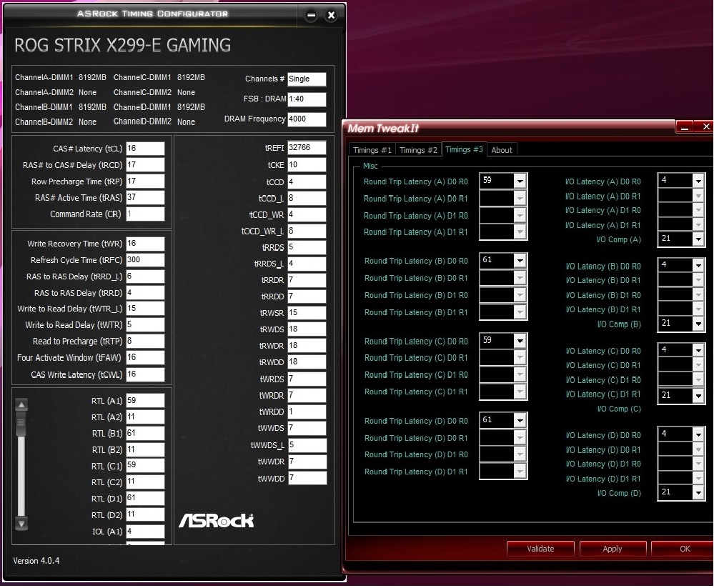
Task: Click the IOL (A1) value field
Action: pyautogui.click(x=145, y=531)
